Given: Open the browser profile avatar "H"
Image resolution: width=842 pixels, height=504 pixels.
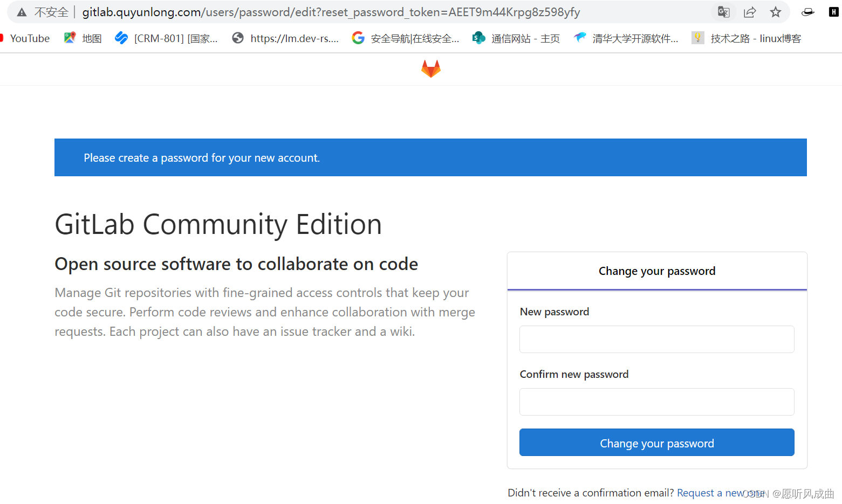Looking at the screenshot, I should 833,11.
